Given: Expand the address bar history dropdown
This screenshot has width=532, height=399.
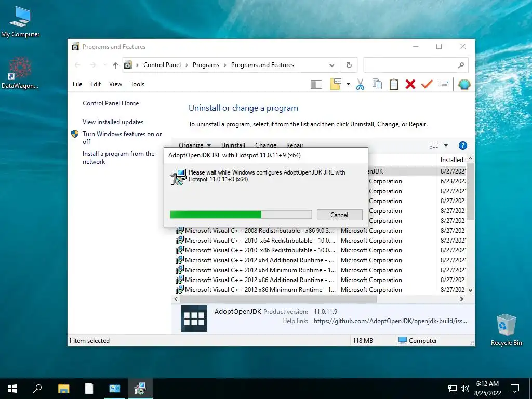Looking at the screenshot, I should [332, 65].
